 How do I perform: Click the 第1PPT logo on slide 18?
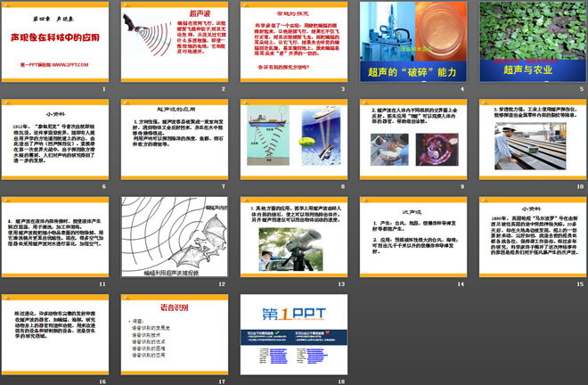pyautogui.click(x=294, y=314)
